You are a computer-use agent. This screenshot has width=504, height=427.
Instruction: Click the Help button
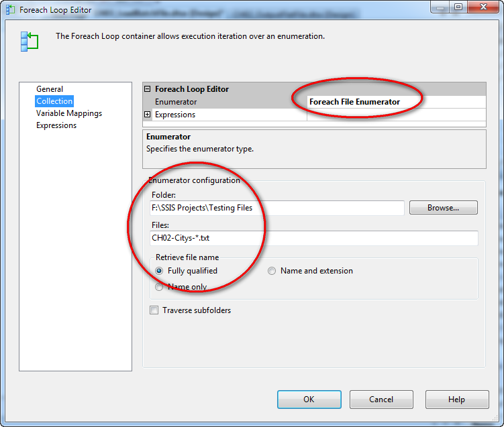[x=457, y=400]
